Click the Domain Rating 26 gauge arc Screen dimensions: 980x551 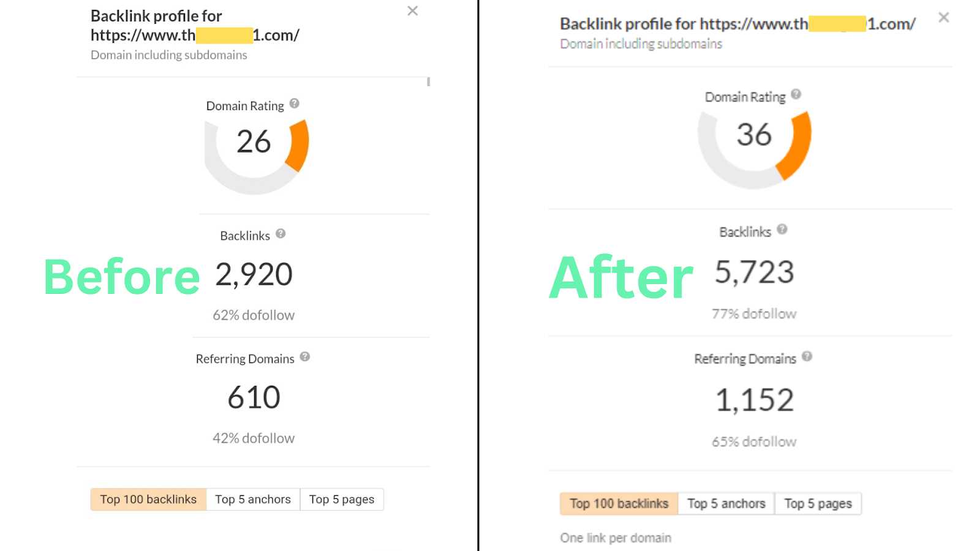click(296, 147)
